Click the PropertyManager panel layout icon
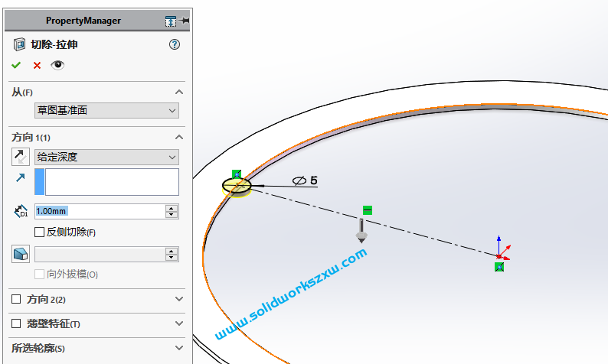608x364 pixels. pos(171,21)
